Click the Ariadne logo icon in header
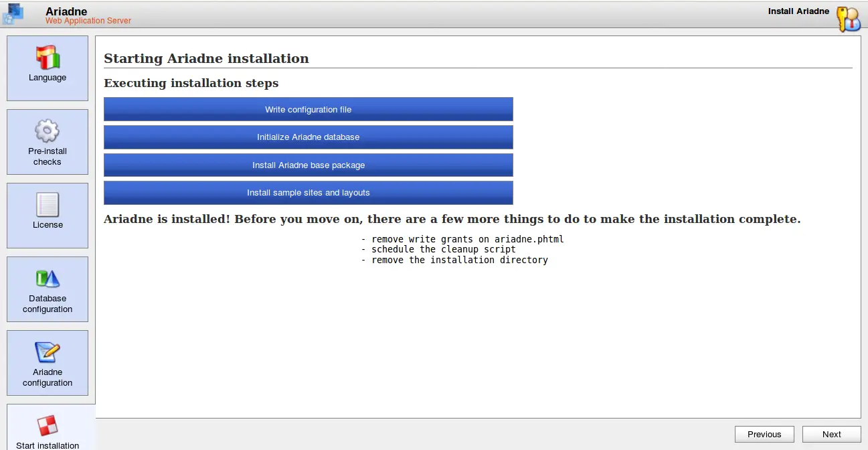Screen dimensions: 868x450 coord(13,13)
